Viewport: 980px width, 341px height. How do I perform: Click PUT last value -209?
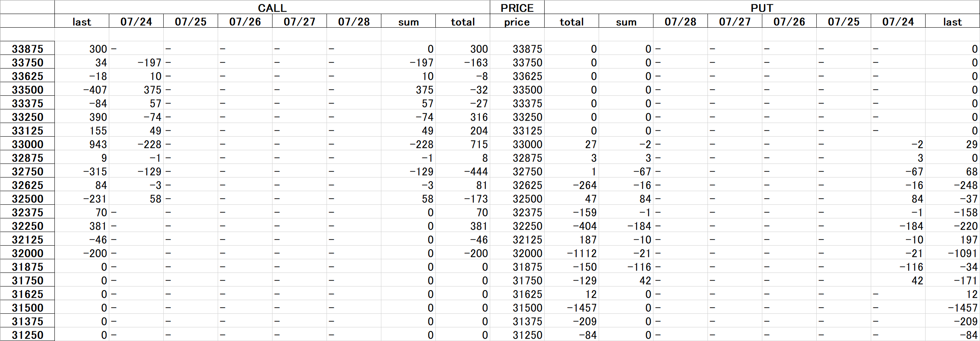(x=966, y=321)
